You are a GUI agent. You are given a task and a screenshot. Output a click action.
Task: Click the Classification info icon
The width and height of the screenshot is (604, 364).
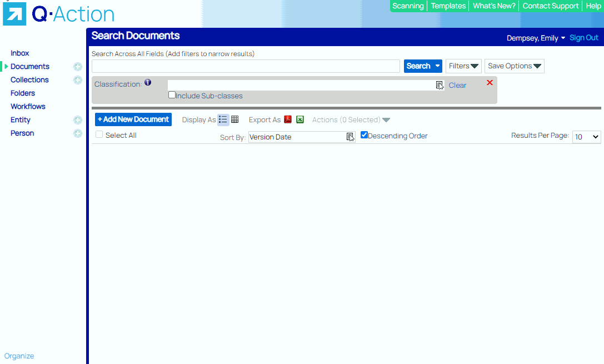coord(148,83)
